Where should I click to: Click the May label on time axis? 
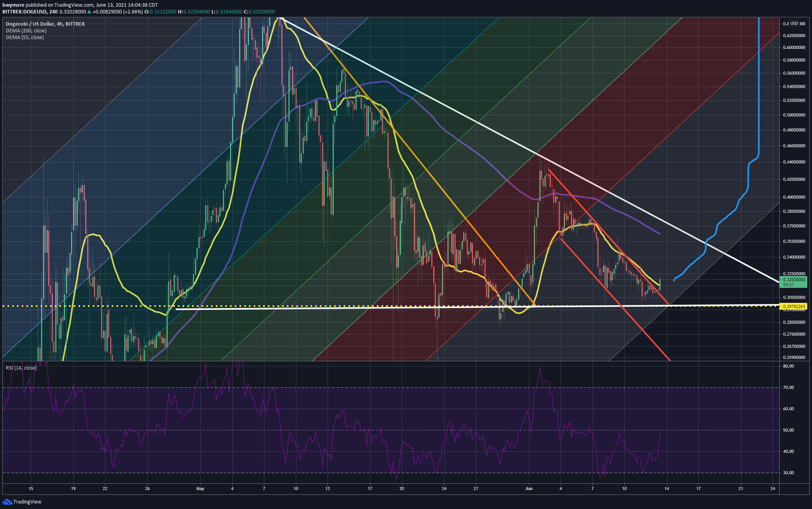point(200,488)
